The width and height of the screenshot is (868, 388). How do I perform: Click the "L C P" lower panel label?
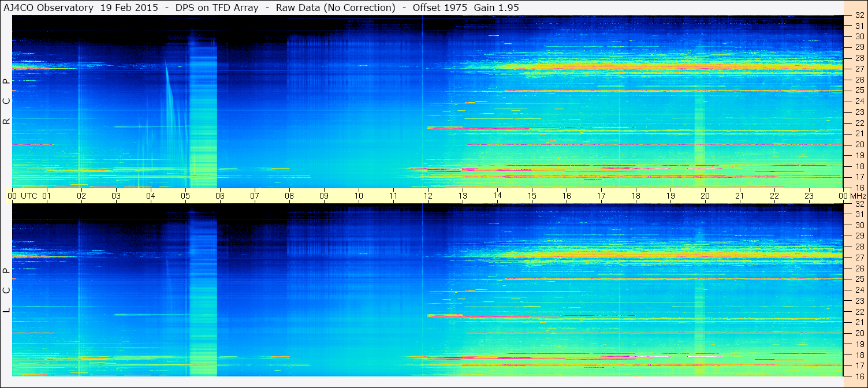(x=6, y=290)
